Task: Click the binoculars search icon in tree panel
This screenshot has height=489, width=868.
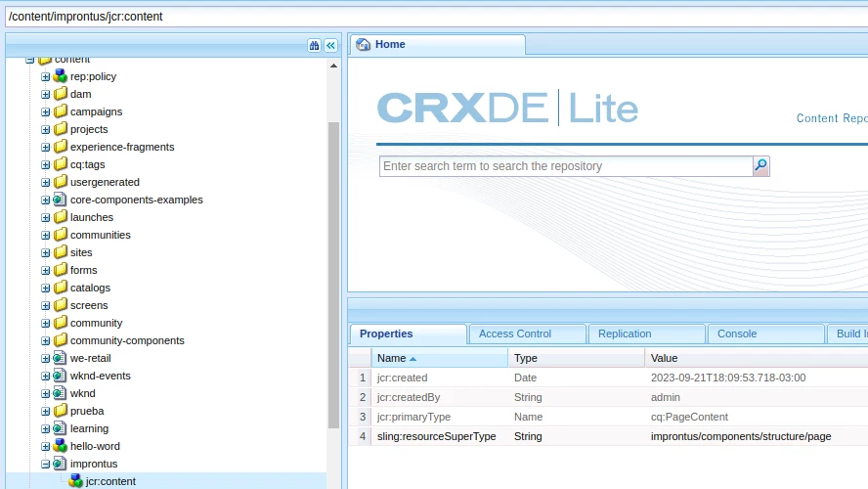Action: point(314,45)
